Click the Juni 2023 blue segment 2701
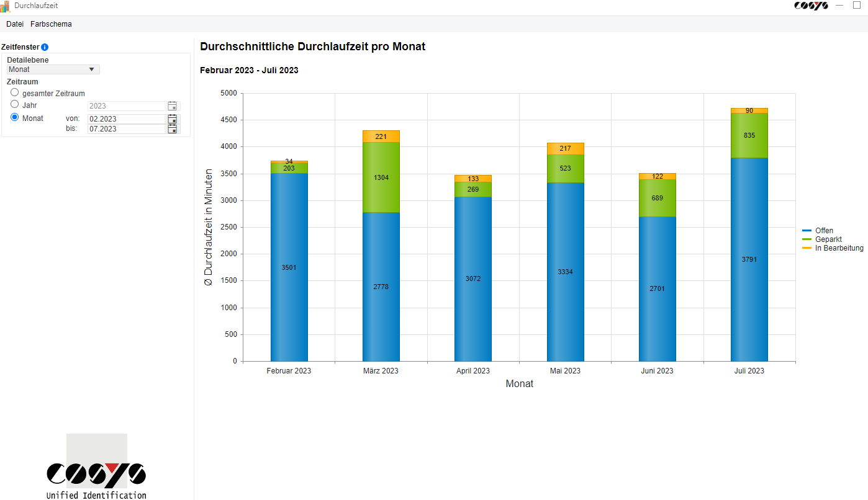 pos(658,288)
